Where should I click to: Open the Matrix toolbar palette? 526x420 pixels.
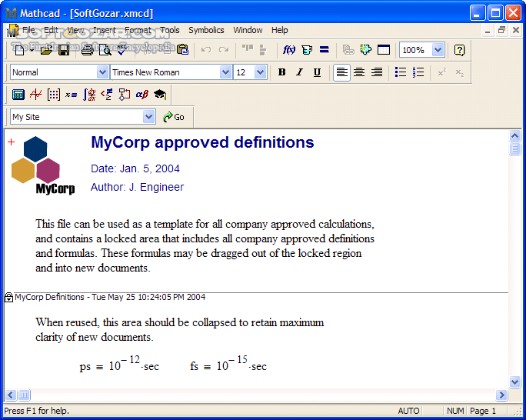click(x=54, y=95)
